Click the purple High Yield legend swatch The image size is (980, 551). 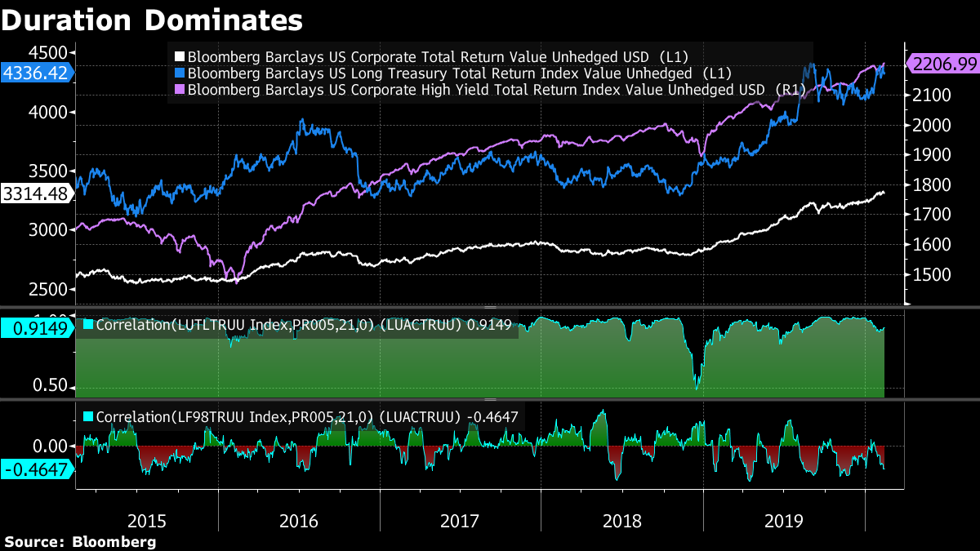coord(180,90)
